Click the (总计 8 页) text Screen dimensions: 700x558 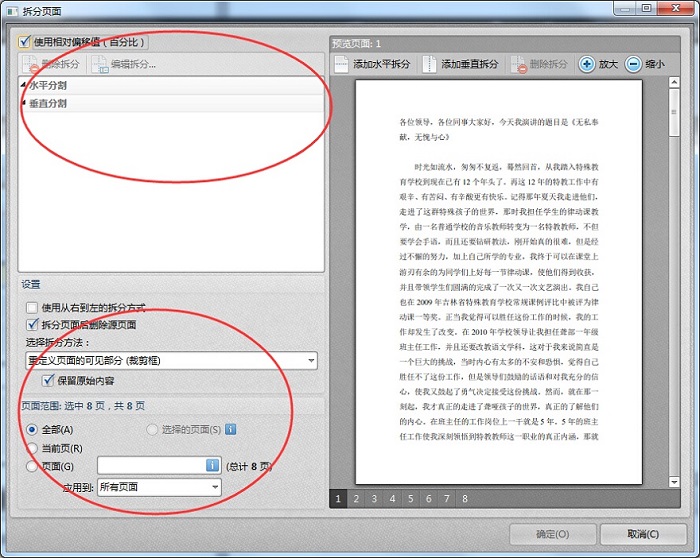pos(249,466)
